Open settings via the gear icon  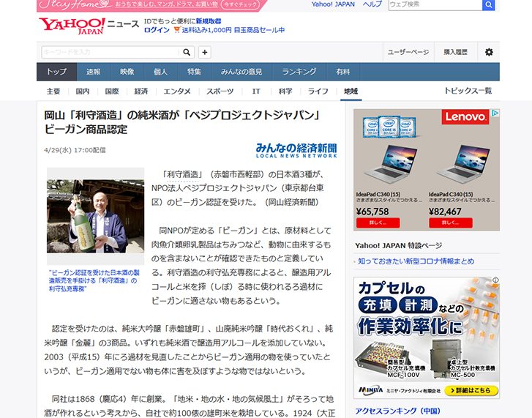click(x=489, y=52)
